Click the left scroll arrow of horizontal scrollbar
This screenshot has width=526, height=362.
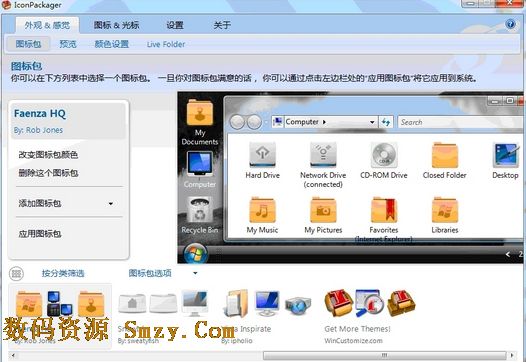[13, 355]
